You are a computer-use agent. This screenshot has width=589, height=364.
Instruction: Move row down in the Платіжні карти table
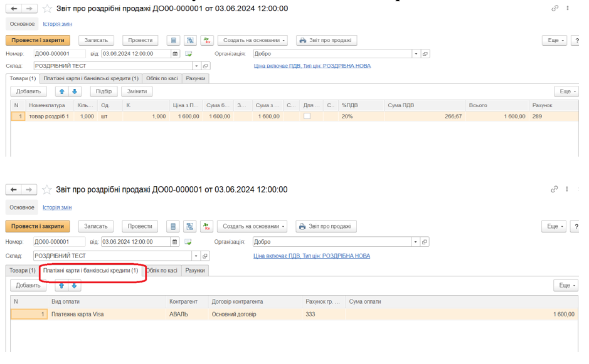point(75,286)
